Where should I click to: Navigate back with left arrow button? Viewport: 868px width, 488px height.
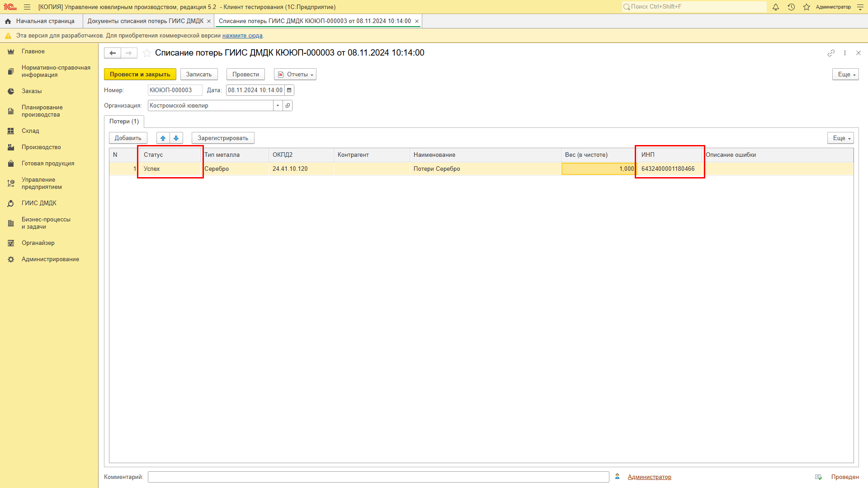tap(113, 53)
